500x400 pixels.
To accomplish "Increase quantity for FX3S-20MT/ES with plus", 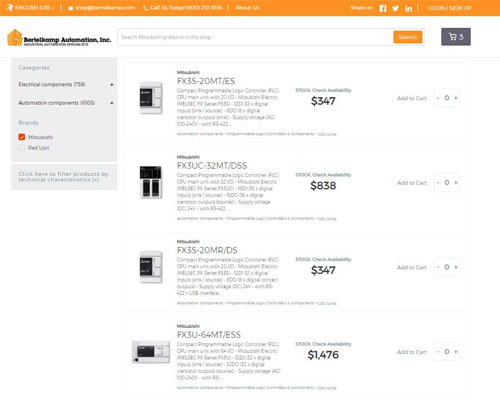I will point(456,98).
